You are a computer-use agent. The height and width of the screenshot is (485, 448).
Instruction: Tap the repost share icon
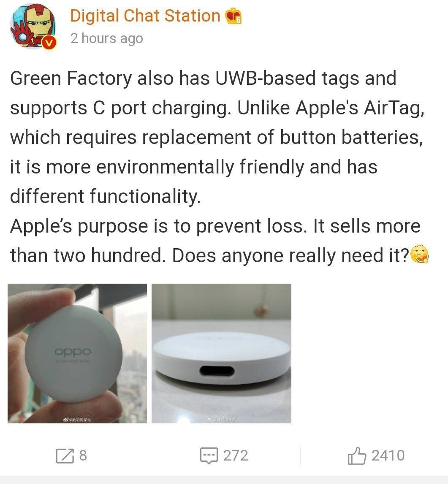(x=65, y=455)
